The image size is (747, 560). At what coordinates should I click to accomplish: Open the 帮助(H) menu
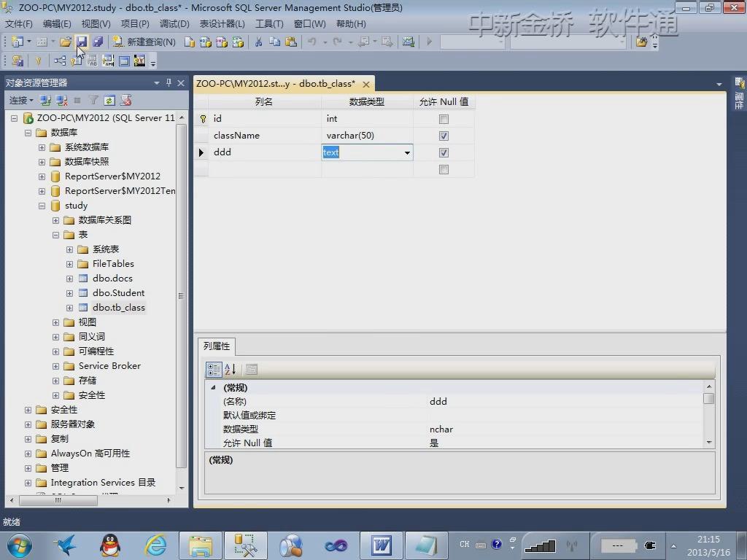point(351,24)
